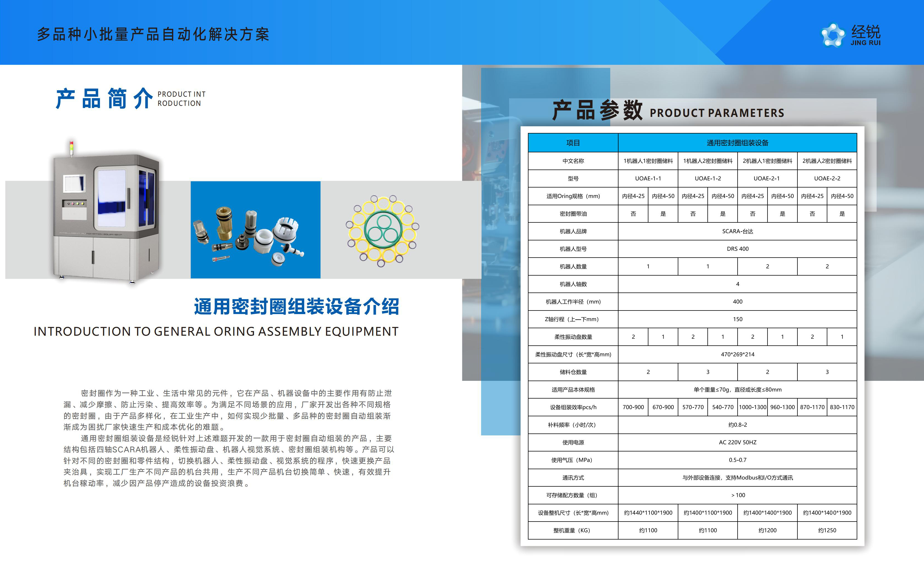Select the cell 1机器人1密封圈储料
This screenshot has height=575, width=924.
click(x=648, y=161)
